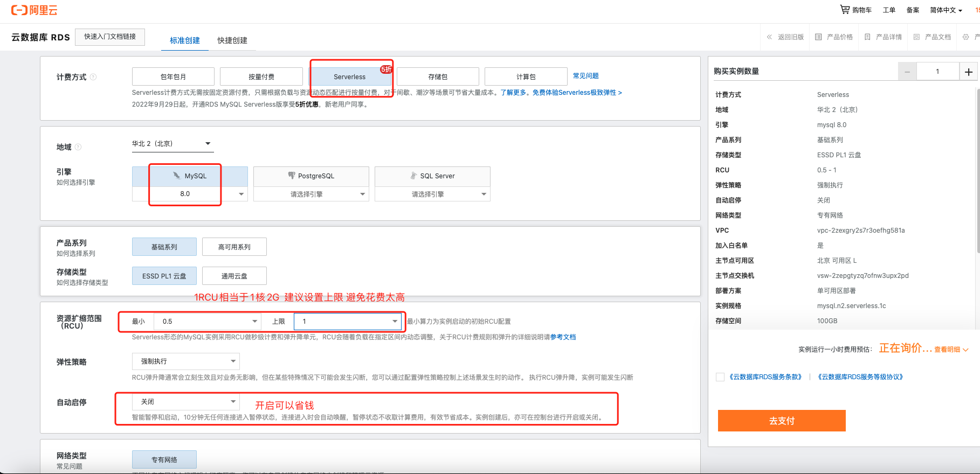This screenshot has width=980, height=474.
Task: Switch to 标准创建 tab
Action: (x=185, y=40)
